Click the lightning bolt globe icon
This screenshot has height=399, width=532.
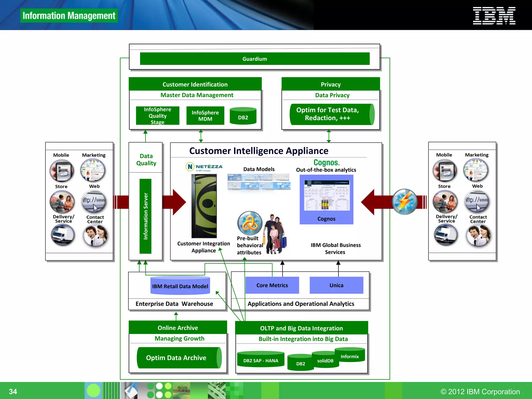click(x=404, y=202)
